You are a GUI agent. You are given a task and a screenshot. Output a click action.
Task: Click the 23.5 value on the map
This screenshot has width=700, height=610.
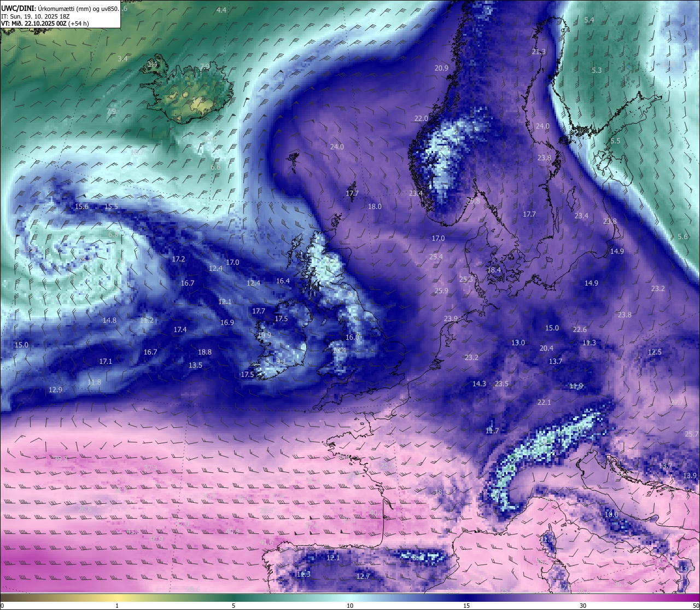coord(501,384)
